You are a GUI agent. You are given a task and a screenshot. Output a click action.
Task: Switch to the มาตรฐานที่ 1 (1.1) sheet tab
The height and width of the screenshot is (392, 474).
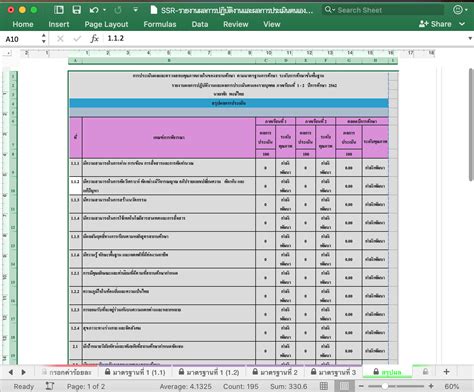[135, 372]
